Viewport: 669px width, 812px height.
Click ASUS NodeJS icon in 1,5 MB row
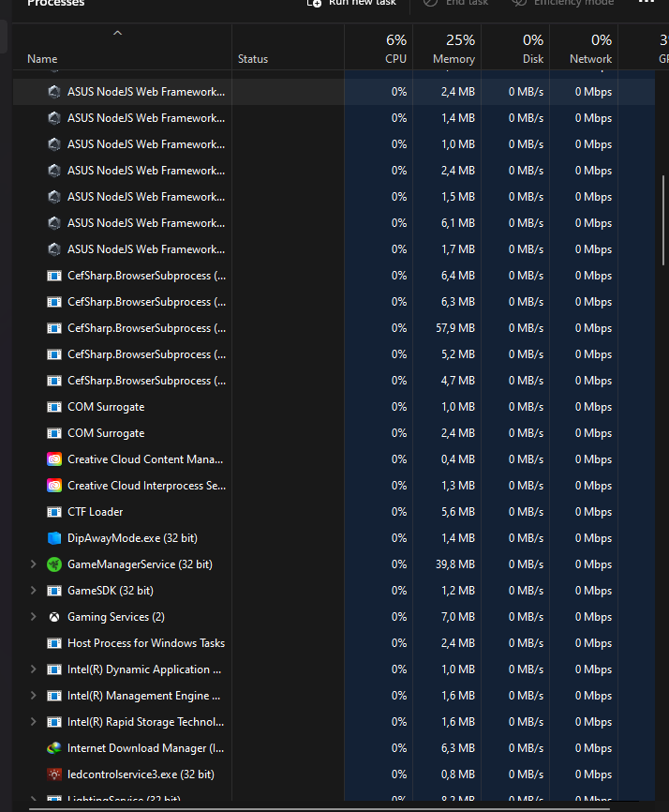click(x=54, y=197)
